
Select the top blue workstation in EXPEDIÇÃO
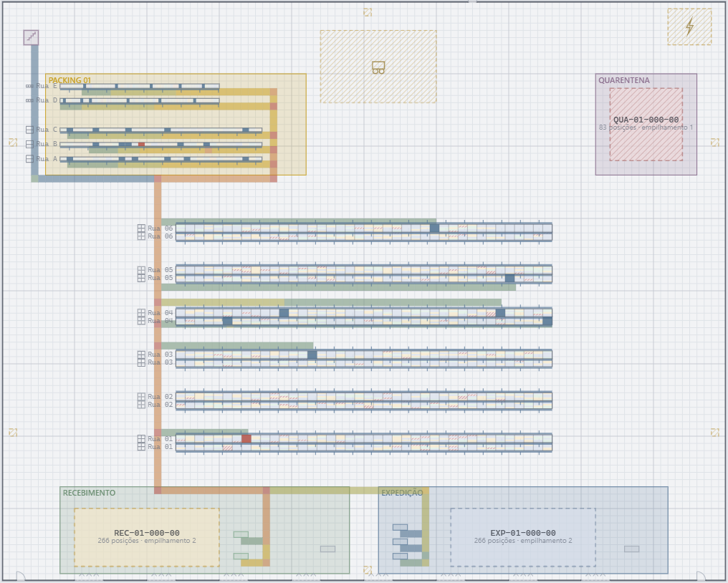401,527
